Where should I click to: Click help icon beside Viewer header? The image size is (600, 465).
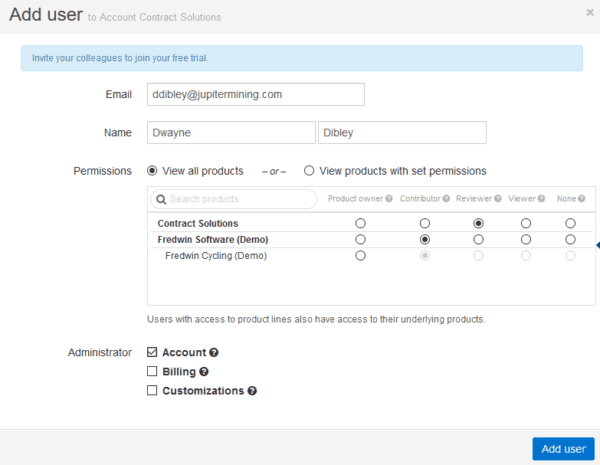pos(542,199)
